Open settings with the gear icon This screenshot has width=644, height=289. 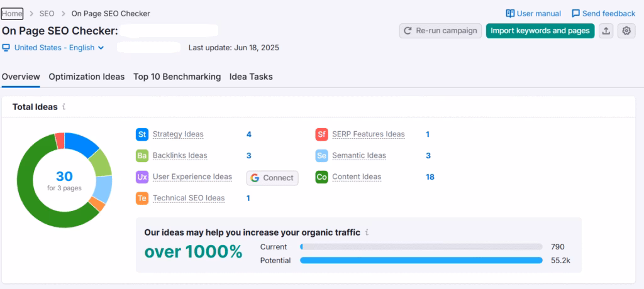point(626,31)
